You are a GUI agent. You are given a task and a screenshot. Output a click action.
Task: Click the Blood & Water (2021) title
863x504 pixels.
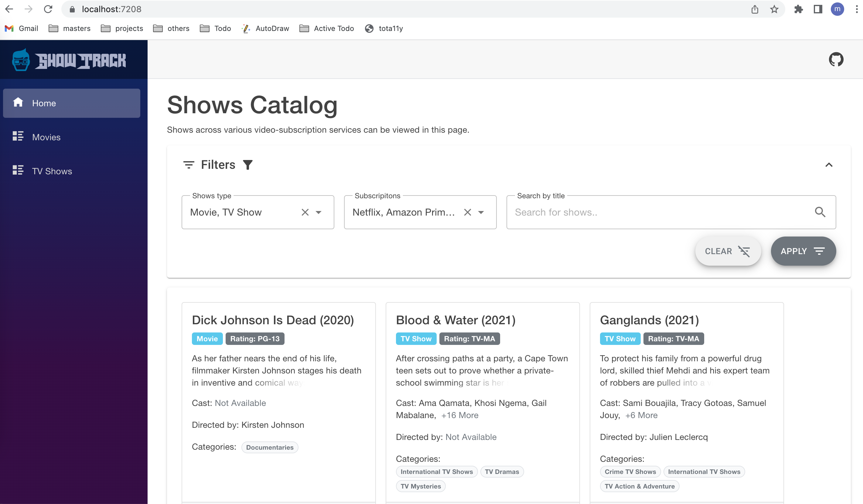coord(455,320)
